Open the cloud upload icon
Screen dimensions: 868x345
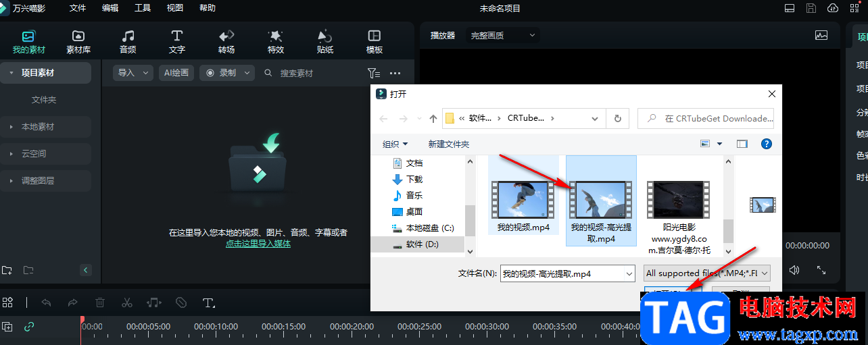tap(833, 8)
